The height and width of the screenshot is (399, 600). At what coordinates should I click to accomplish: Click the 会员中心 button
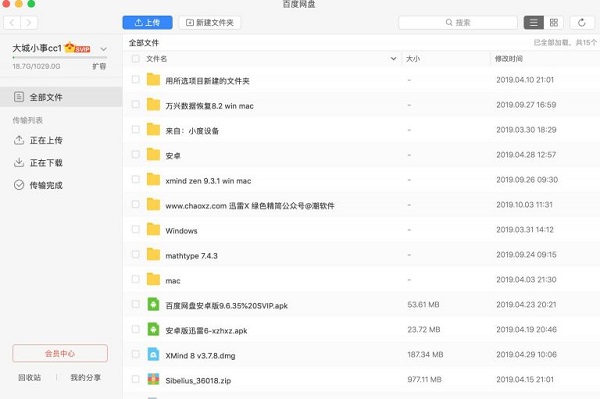click(x=60, y=353)
